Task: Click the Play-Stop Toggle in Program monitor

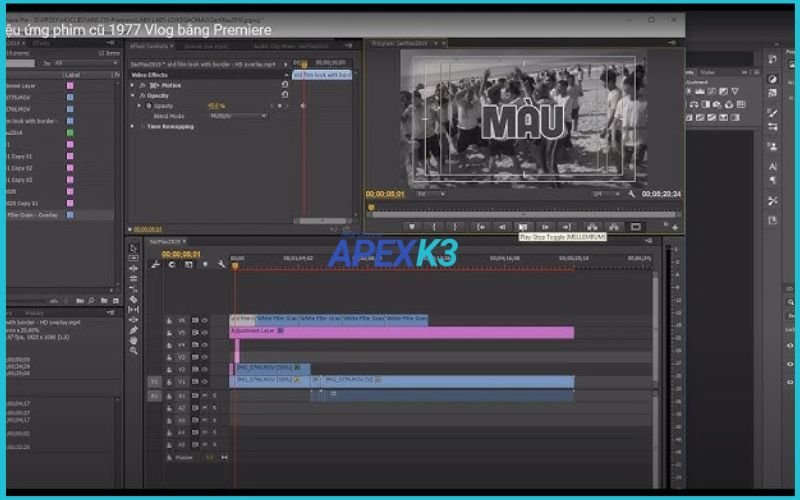Action: pyautogui.click(x=523, y=227)
